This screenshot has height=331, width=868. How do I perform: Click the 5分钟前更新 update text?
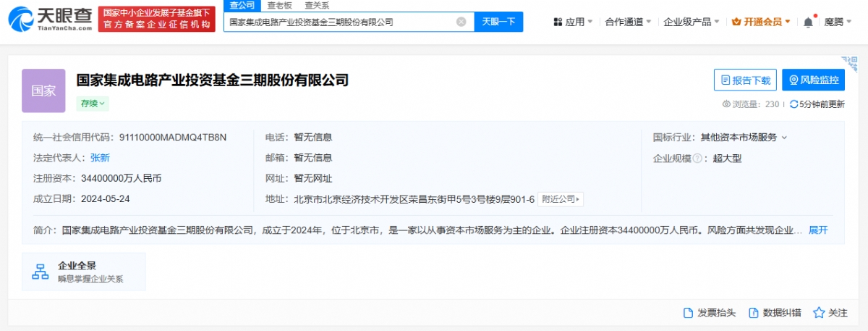tap(821, 104)
